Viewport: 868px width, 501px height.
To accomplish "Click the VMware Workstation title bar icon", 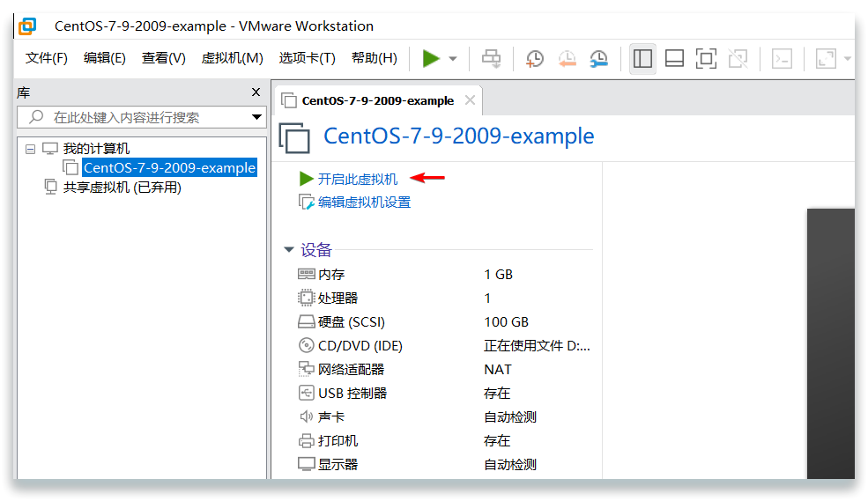I will pos(27,26).
